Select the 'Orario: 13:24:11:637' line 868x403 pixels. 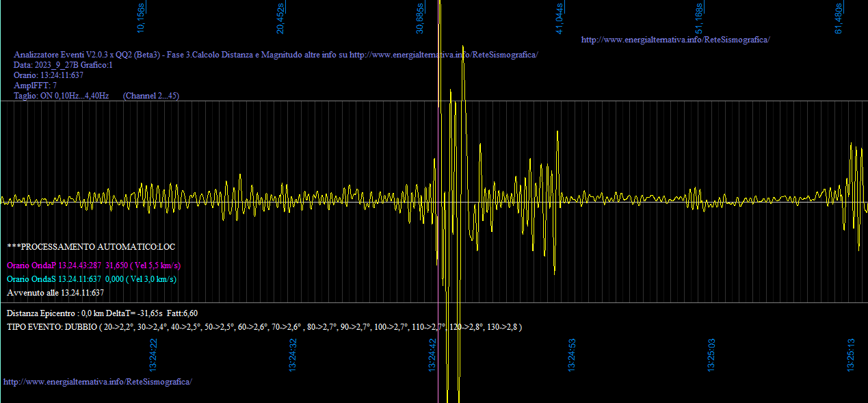click(x=49, y=75)
